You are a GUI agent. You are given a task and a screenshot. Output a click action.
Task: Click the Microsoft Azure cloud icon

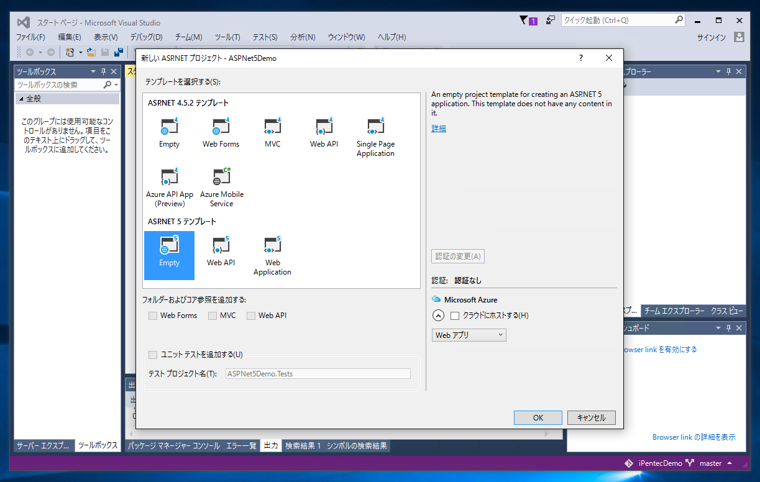(436, 300)
